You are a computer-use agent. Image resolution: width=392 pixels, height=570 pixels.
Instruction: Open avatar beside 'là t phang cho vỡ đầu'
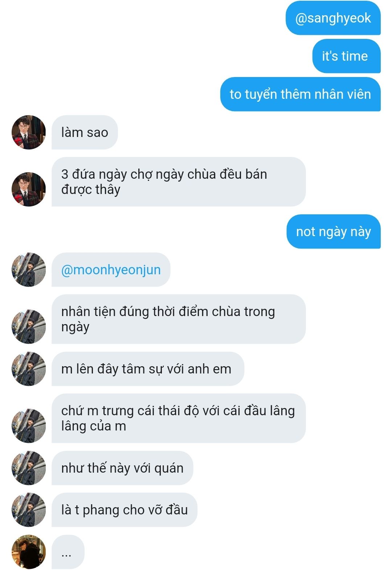[29, 510]
